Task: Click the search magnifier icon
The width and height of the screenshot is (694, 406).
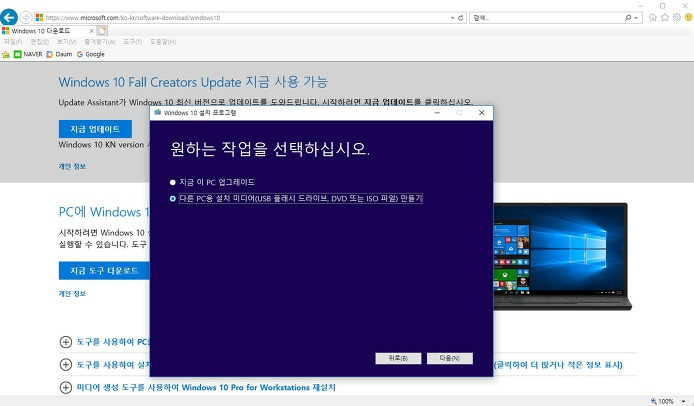Action: coord(628,18)
